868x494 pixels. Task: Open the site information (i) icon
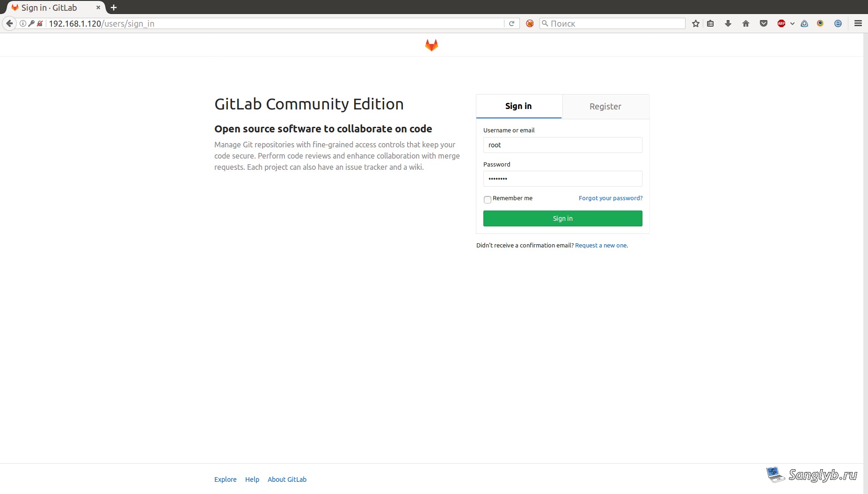tap(23, 23)
